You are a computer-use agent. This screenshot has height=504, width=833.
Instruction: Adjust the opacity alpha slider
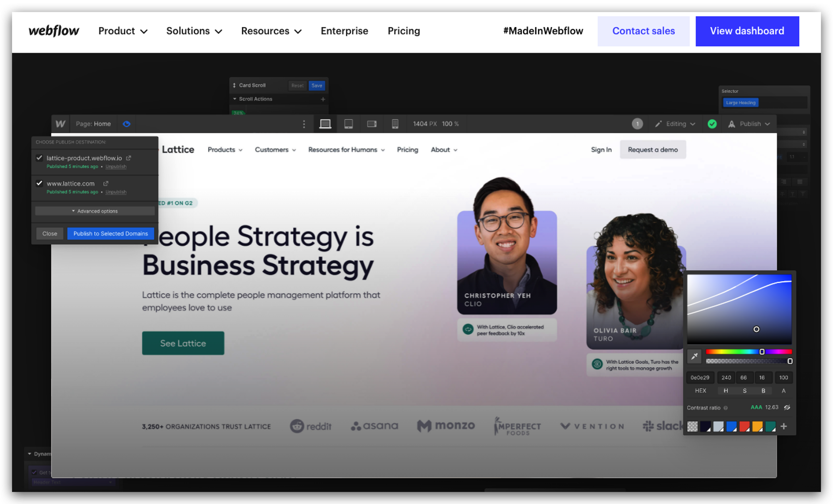pyautogui.click(x=748, y=361)
